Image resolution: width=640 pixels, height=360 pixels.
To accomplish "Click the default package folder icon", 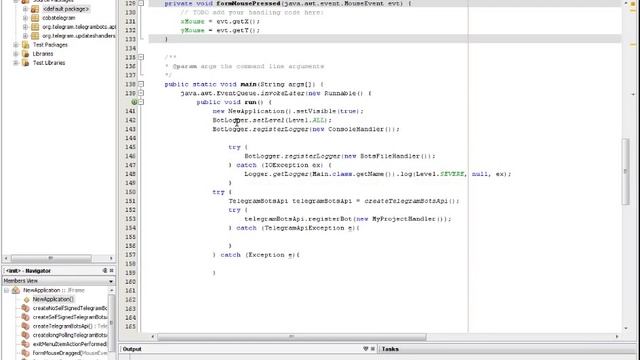I will pyautogui.click(x=35, y=9).
